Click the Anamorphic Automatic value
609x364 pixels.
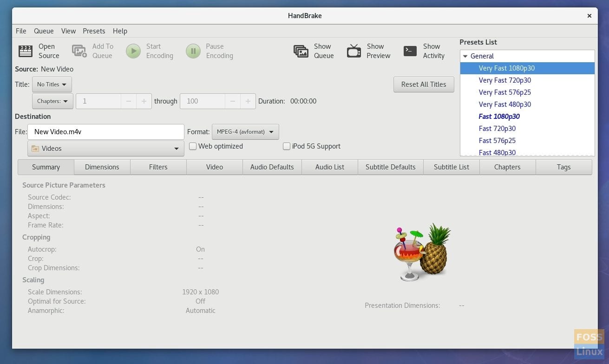tap(200, 311)
